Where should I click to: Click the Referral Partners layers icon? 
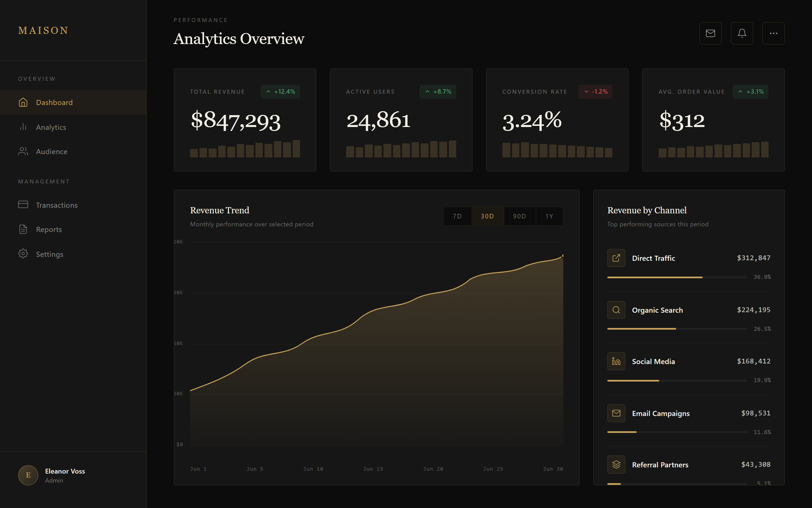click(x=616, y=464)
